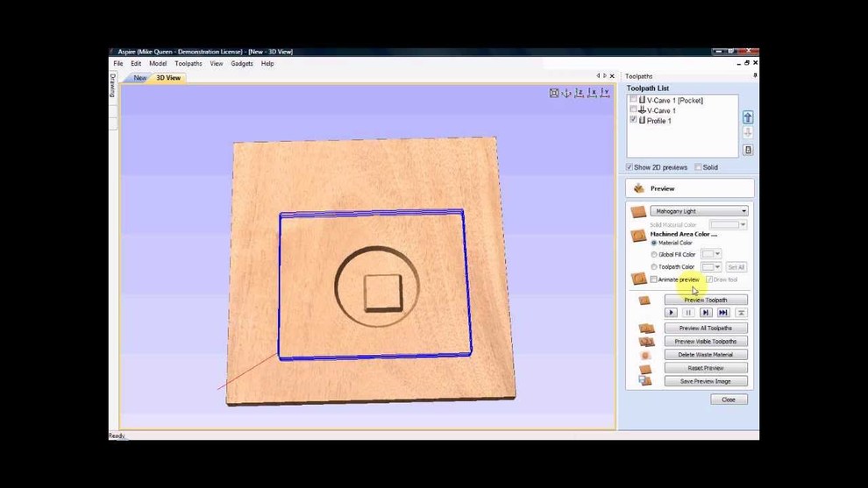The width and height of the screenshot is (868, 488).
Task: Open the Toolpath Color dropdown swatch
Action: (x=711, y=267)
